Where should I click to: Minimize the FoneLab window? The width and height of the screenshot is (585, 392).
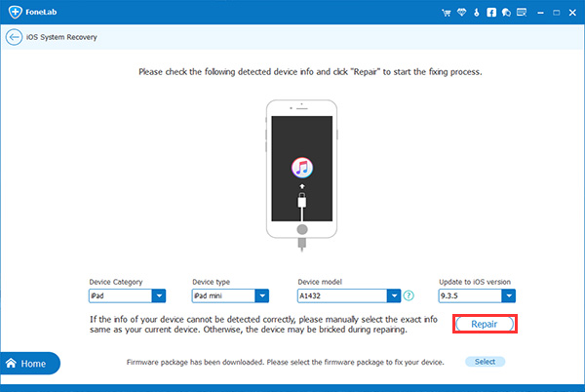click(540, 13)
